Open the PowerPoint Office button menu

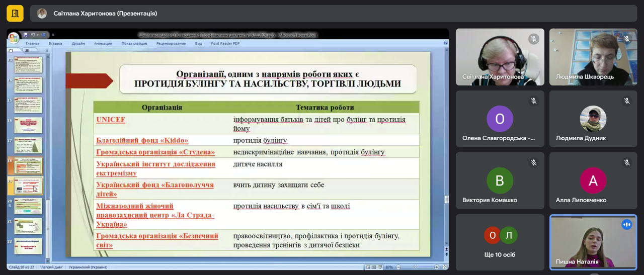click(14, 37)
